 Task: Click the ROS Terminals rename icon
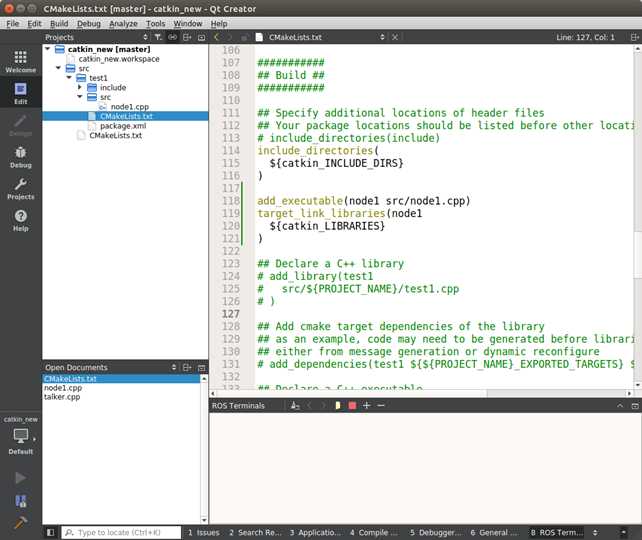coord(295,406)
